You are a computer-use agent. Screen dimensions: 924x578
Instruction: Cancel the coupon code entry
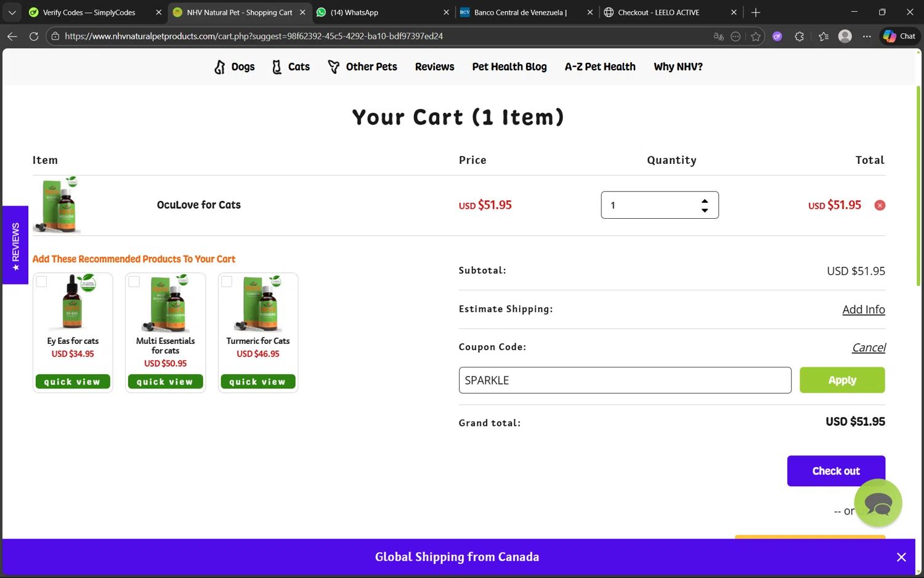pos(869,348)
